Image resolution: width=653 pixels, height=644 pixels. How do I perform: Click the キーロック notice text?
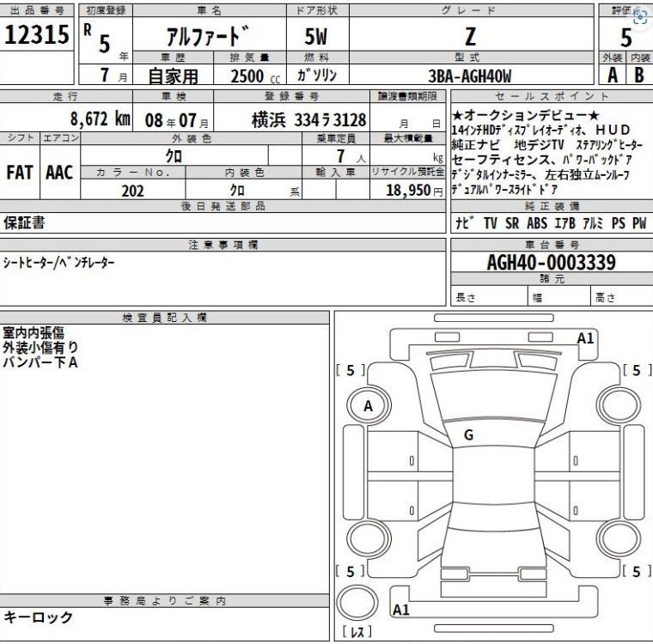[x=39, y=617]
